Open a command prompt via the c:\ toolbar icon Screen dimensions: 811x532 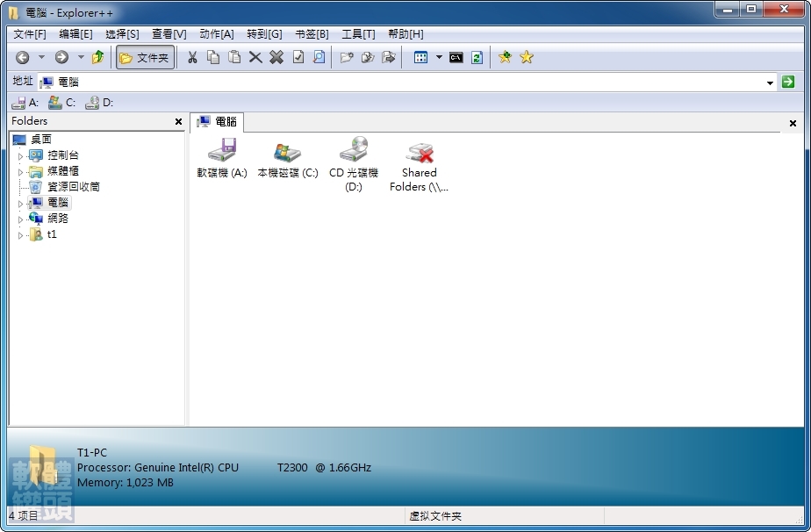coord(456,57)
